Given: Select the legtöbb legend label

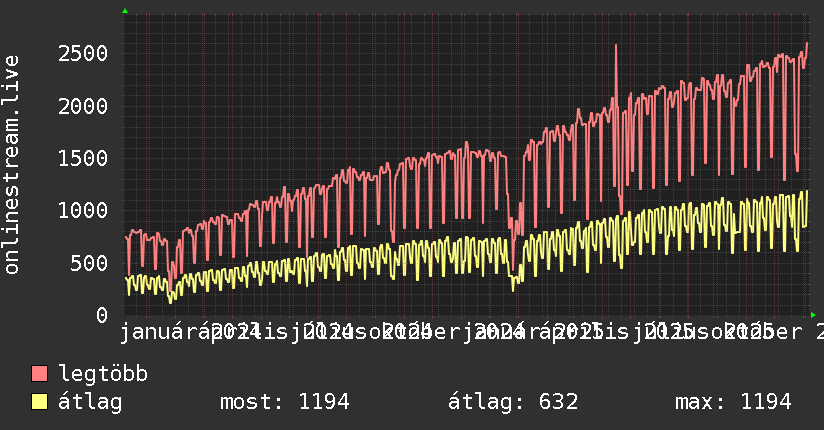Looking at the screenshot, I should 103,374.
